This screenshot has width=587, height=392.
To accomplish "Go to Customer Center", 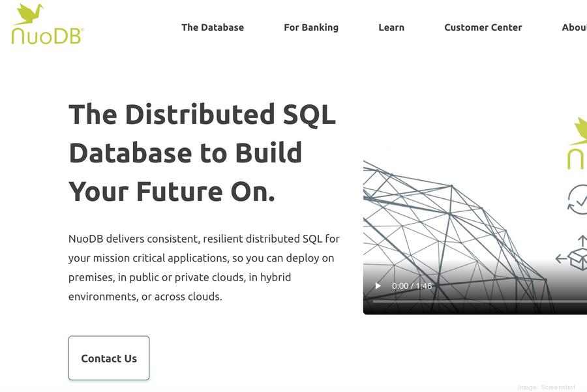I will coord(483,27).
